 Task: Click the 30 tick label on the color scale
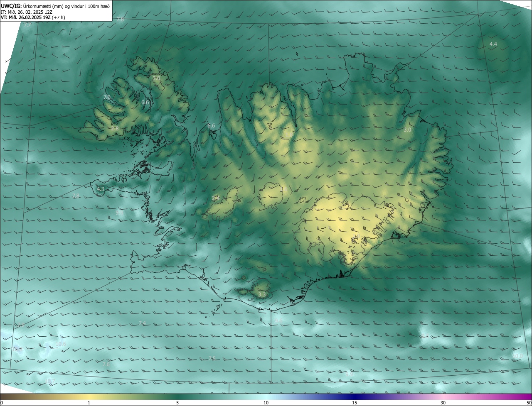point(443,403)
